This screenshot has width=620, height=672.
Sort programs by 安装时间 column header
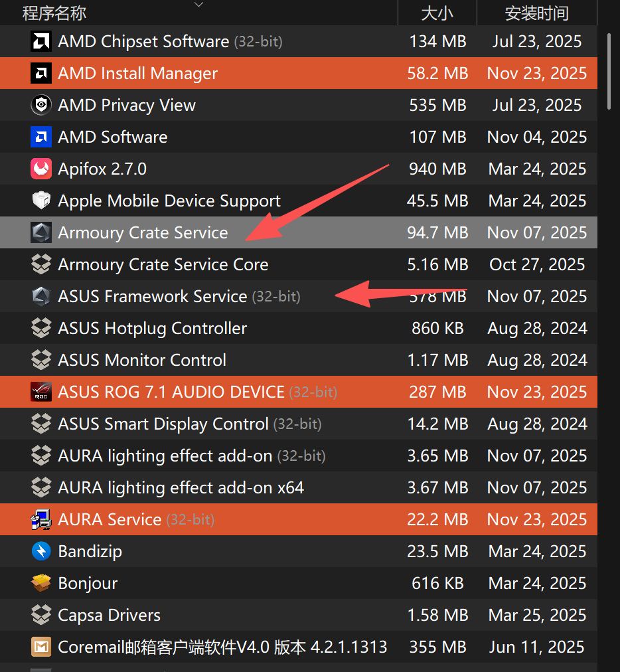(x=536, y=13)
